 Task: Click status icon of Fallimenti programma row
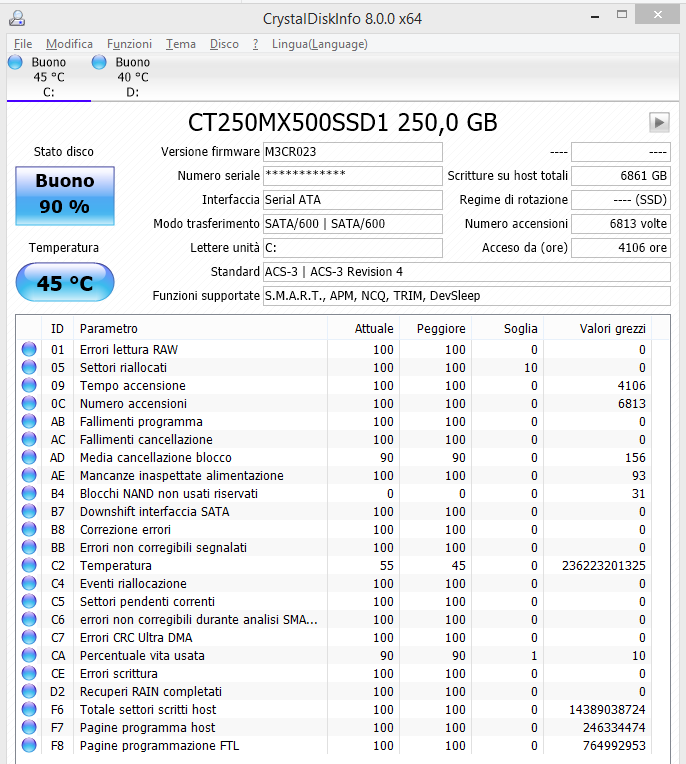(29, 421)
